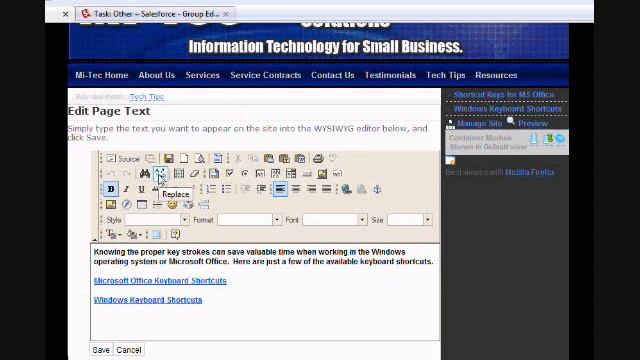This screenshot has height=360, width=640.
Task: Open the Templates icon in toolbar
Action: tap(218, 158)
